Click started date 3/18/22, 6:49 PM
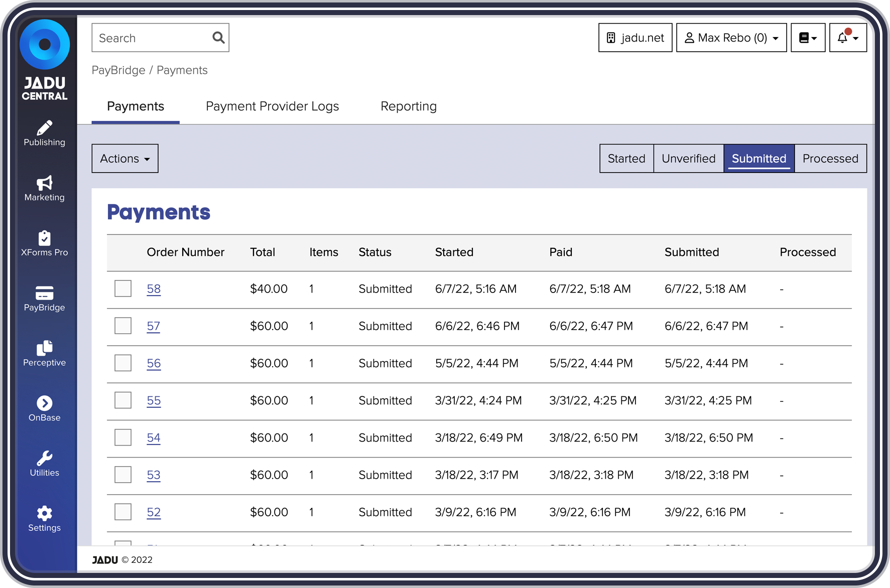 pos(479,437)
